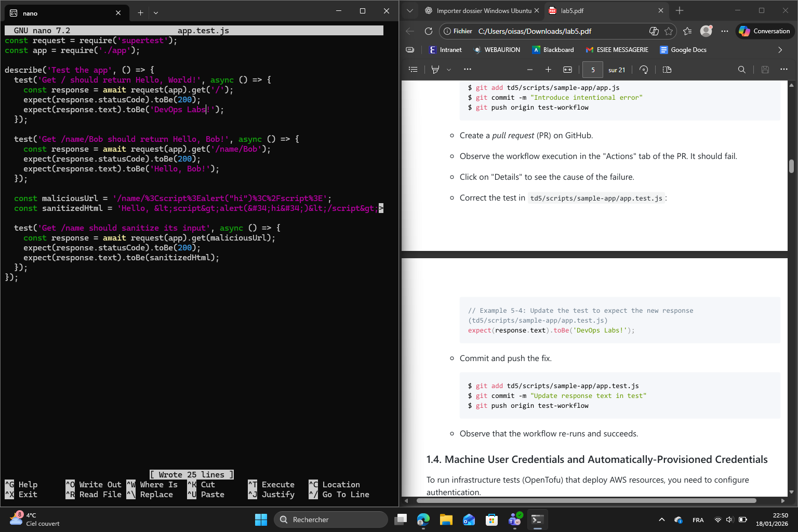
Task: Open the PDF table of contents panel
Action: (413, 69)
